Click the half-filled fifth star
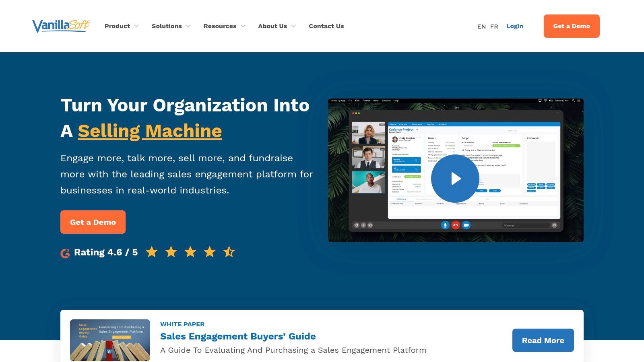The height and width of the screenshot is (362, 644). click(x=229, y=252)
